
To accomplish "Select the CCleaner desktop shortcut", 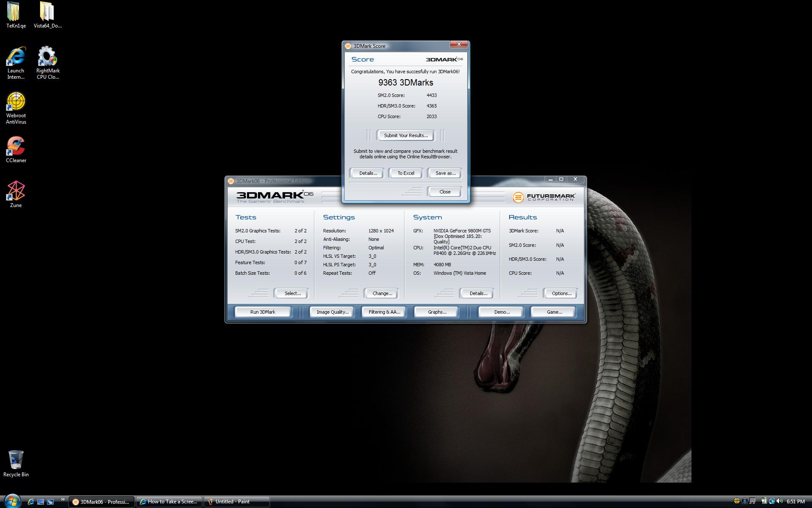I will click(x=16, y=149).
